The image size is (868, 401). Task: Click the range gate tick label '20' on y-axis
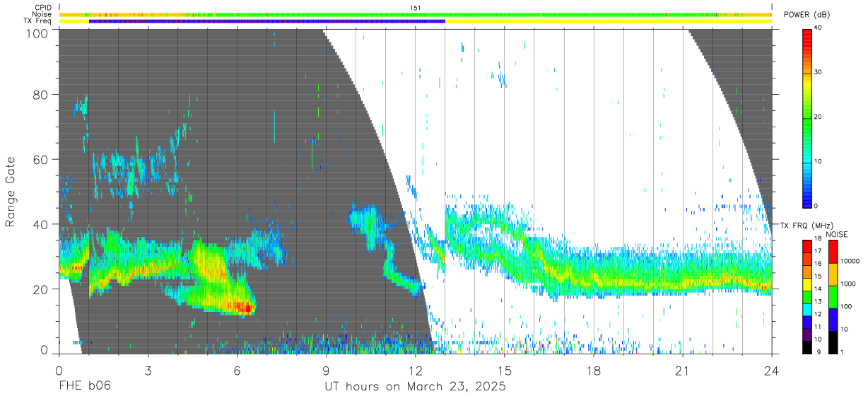[x=40, y=289]
